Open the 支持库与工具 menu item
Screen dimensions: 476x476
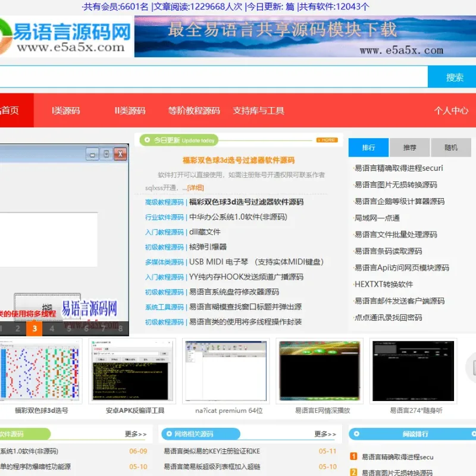point(258,111)
